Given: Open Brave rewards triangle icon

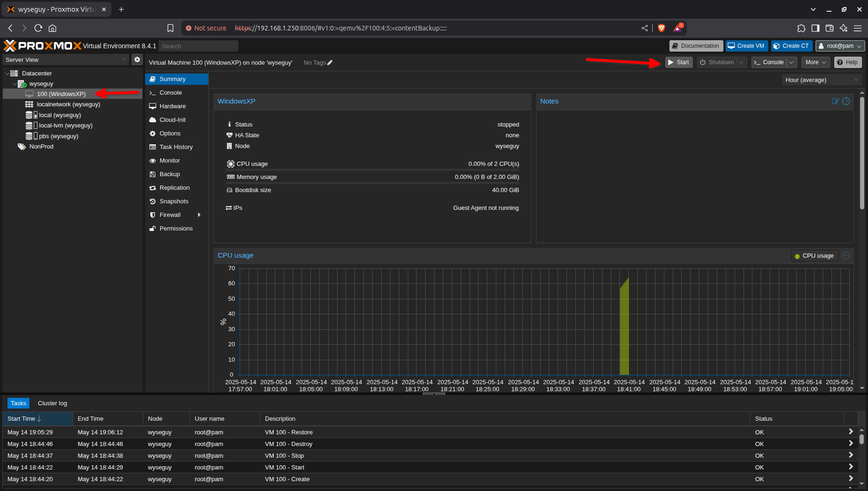Looking at the screenshot, I should click(678, 28).
